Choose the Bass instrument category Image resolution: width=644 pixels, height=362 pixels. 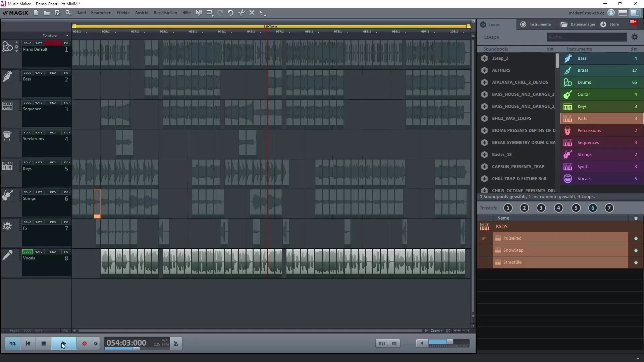pyautogui.click(x=601, y=58)
